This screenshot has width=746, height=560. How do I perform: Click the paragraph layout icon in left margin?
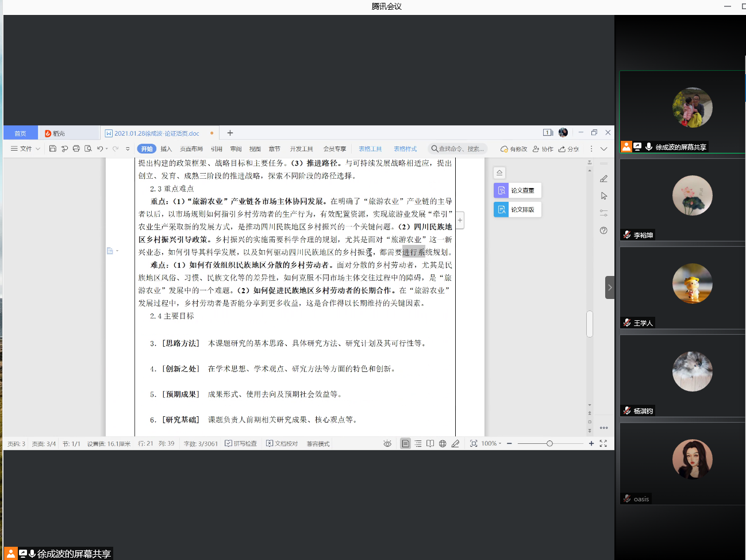pos(110,251)
